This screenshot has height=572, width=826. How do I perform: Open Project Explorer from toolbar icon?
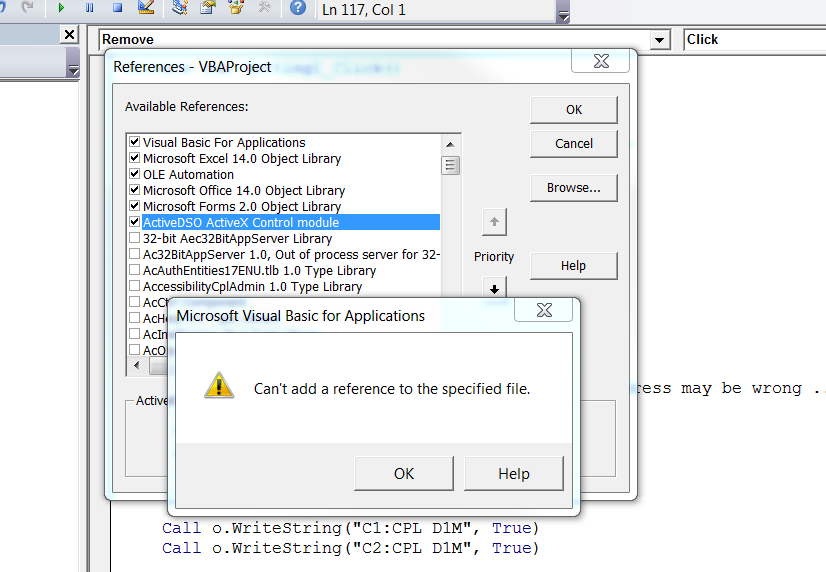click(179, 8)
